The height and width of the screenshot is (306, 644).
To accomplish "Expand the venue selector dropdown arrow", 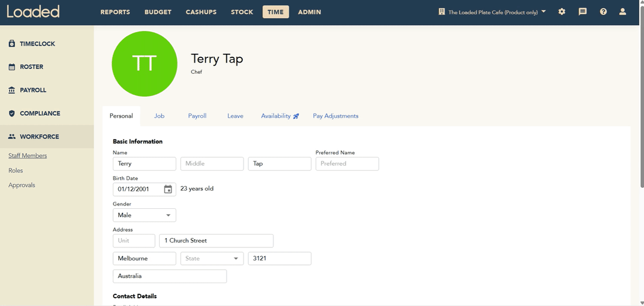I will tap(544, 12).
